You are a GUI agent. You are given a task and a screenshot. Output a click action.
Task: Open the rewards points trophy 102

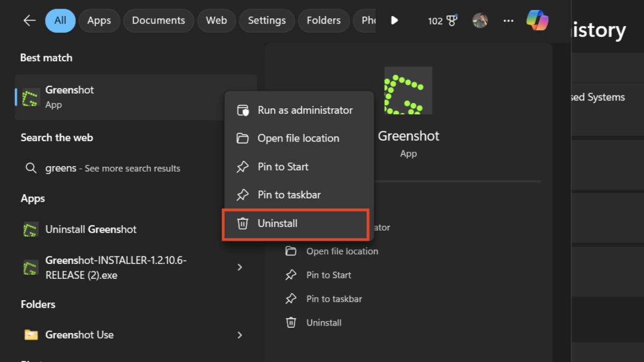tap(443, 21)
